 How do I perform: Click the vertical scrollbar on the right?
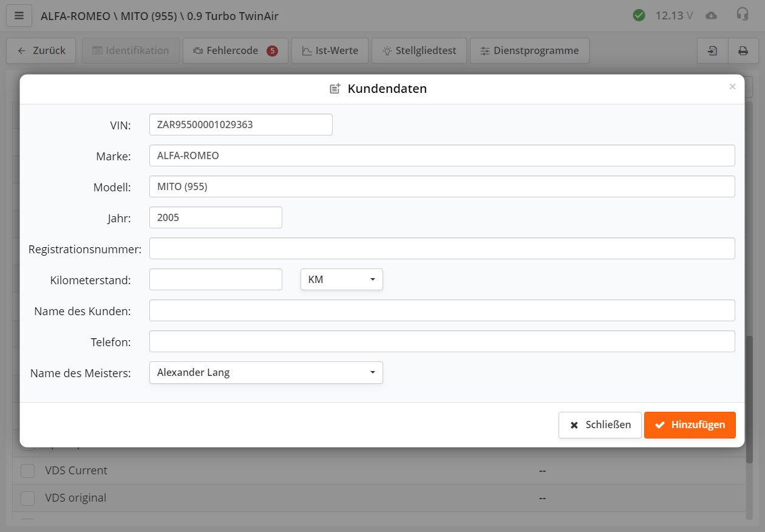click(x=749, y=425)
